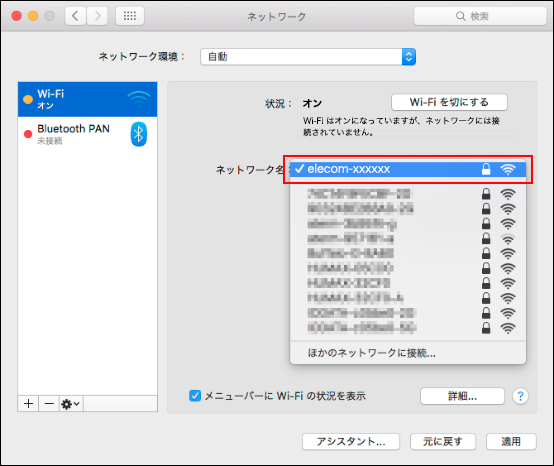The height and width of the screenshot is (466, 554).
Task: Choose ほかのネットワークに接続… option
Action: [371, 353]
